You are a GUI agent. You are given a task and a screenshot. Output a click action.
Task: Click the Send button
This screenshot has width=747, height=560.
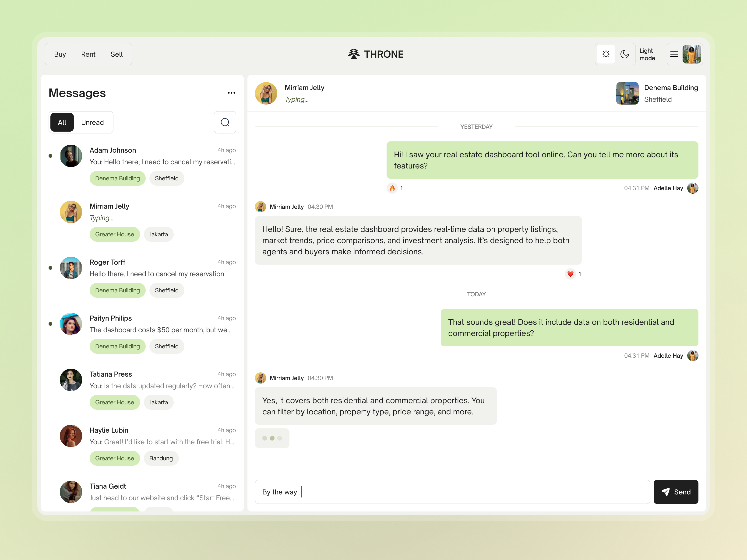(x=676, y=492)
